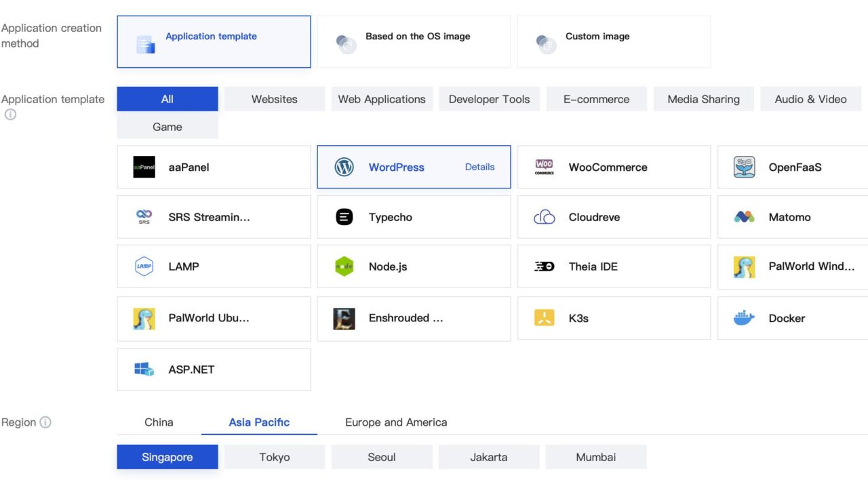Click the aaPanel logo icon
868x480 pixels.
(x=144, y=167)
